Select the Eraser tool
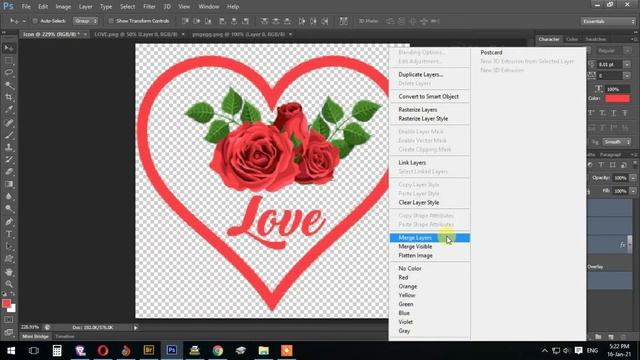Viewport: 640px width, 360px height. coord(9,172)
